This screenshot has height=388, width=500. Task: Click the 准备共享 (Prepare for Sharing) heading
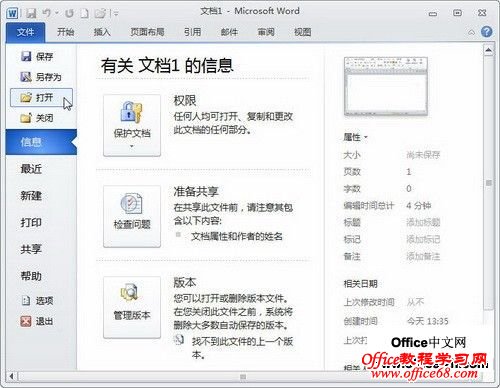click(196, 192)
